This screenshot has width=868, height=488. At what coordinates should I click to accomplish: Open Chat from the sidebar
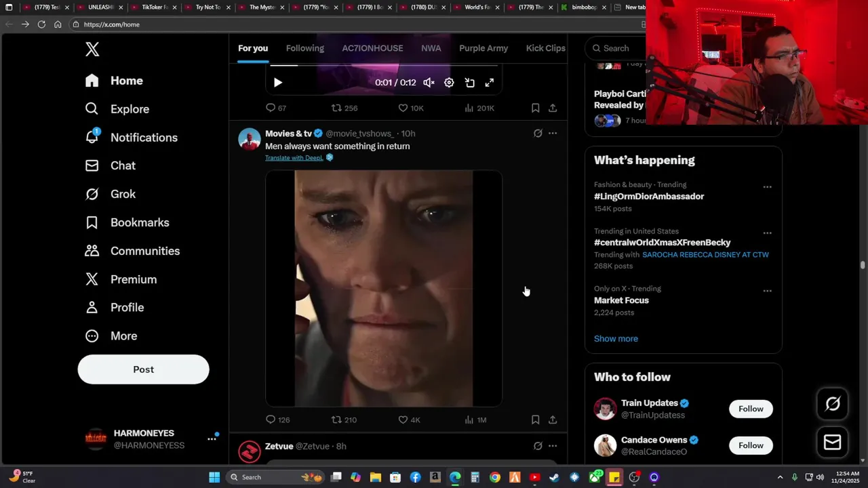click(110, 166)
